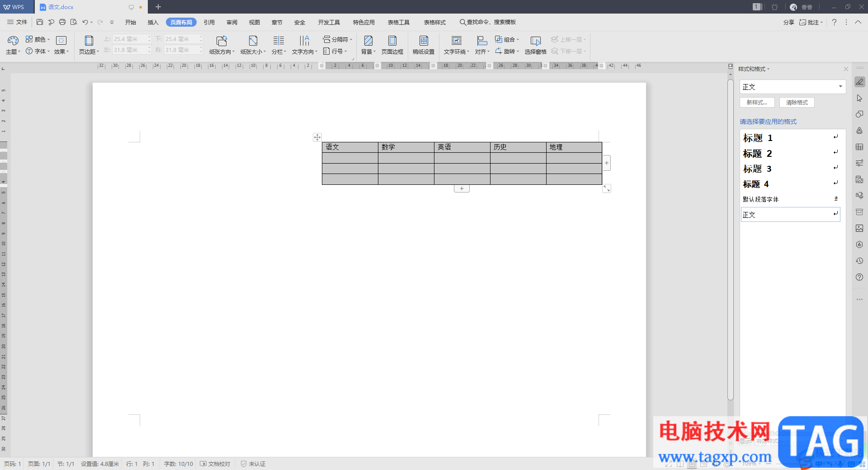Select the 默认段落字体 style
Image resolution: width=868 pixels, height=470 pixels.
coord(790,199)
